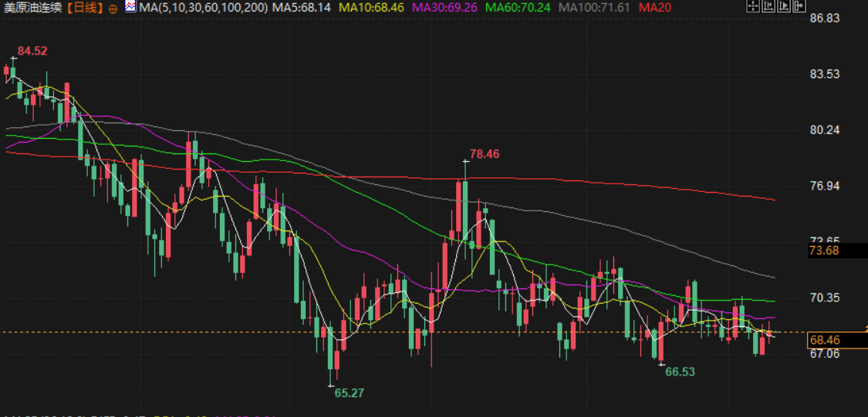The width and height of the screenshot is (868, 417).
Task: Click the green MA60:70.24 legend entry
Action: 518,8
